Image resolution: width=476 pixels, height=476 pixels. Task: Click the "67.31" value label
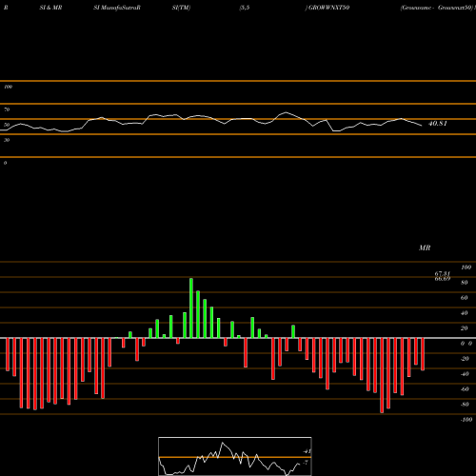tap(443, 273)
